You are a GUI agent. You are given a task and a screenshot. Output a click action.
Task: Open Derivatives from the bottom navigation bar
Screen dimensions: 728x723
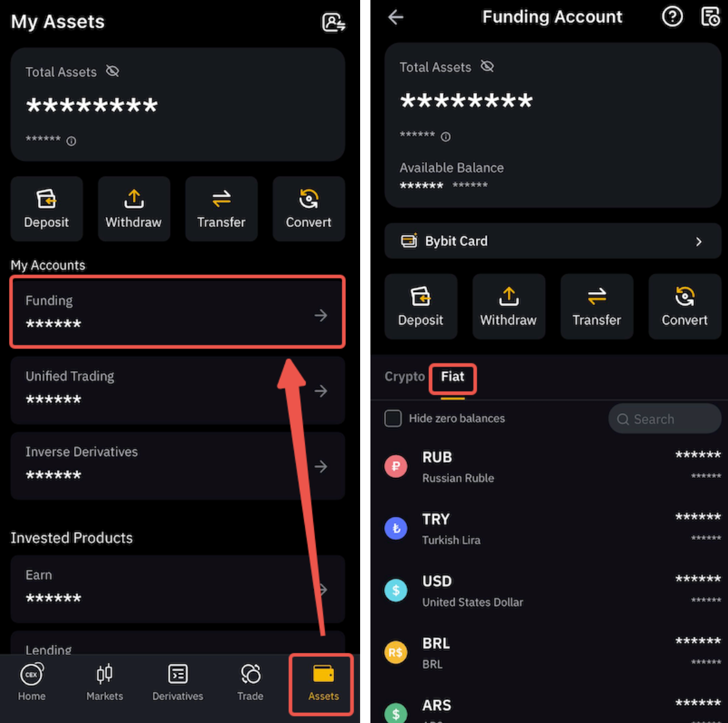[x=178, y=682]
